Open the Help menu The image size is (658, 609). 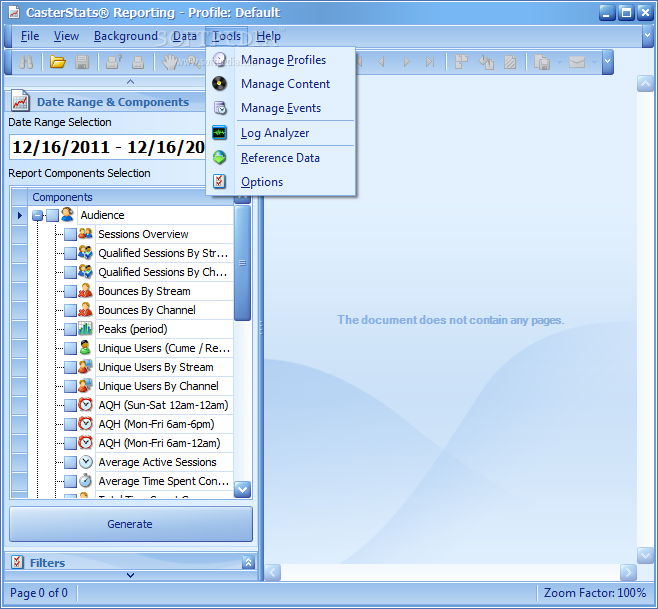[x=268, y=36]
